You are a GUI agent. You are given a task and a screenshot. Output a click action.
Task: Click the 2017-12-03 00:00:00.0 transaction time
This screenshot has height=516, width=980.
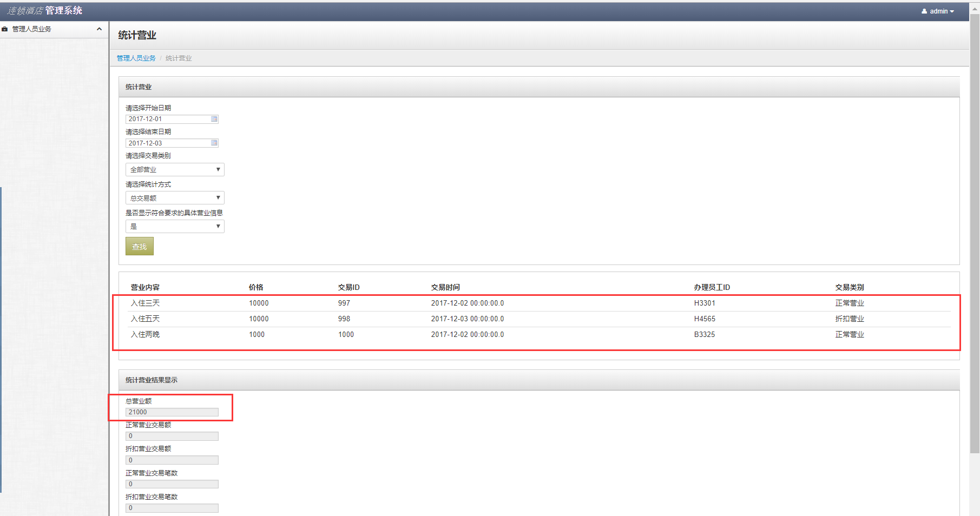(x=468, y=319)
